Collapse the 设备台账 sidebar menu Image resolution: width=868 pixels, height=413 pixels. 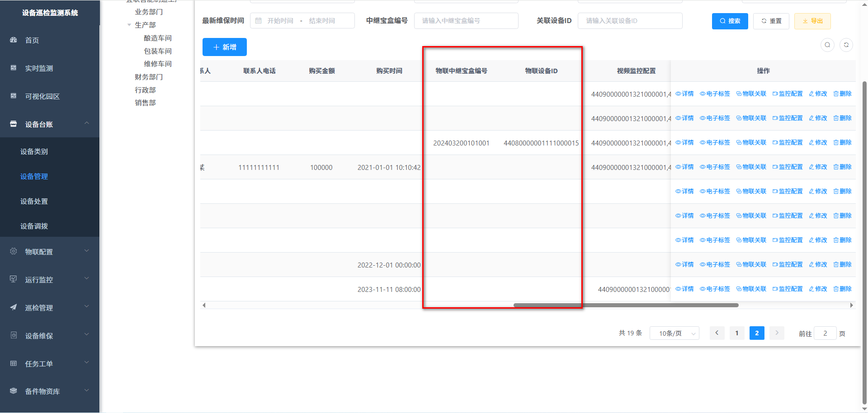(x=50, y=124)
